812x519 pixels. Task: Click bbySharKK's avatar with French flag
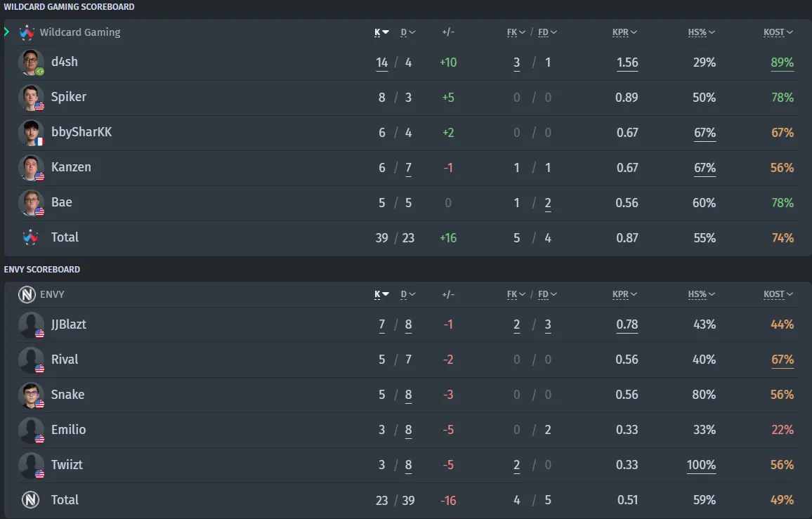(x=31, y=133)
